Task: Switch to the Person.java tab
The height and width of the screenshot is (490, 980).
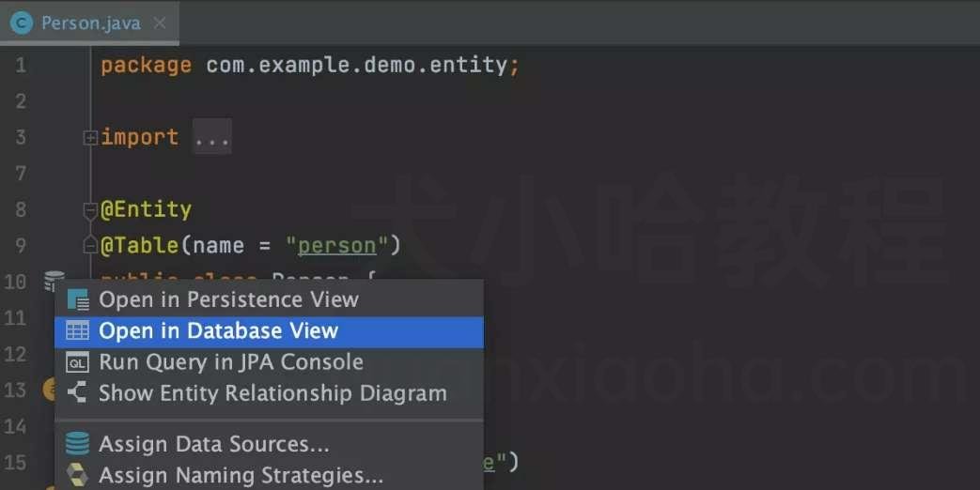Action: pos(89,23)
